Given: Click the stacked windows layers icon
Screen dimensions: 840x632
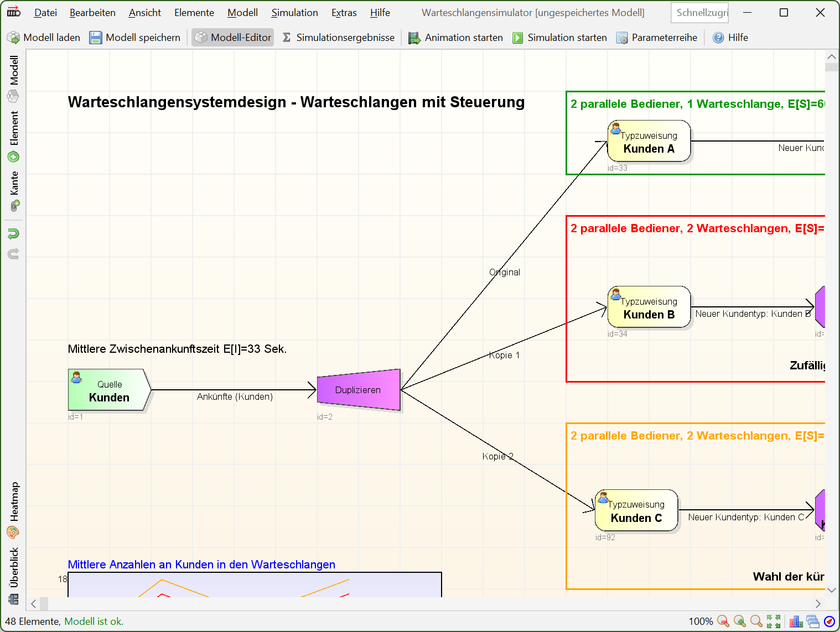Looking at the screenshot, I should [x=813, y=621].
